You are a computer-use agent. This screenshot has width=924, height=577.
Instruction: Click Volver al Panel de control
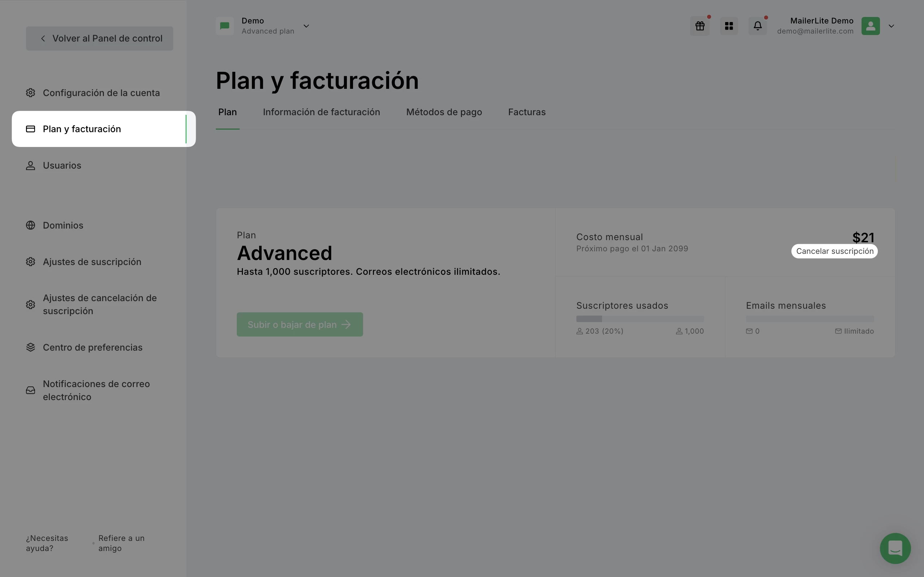tap(100, 38)
